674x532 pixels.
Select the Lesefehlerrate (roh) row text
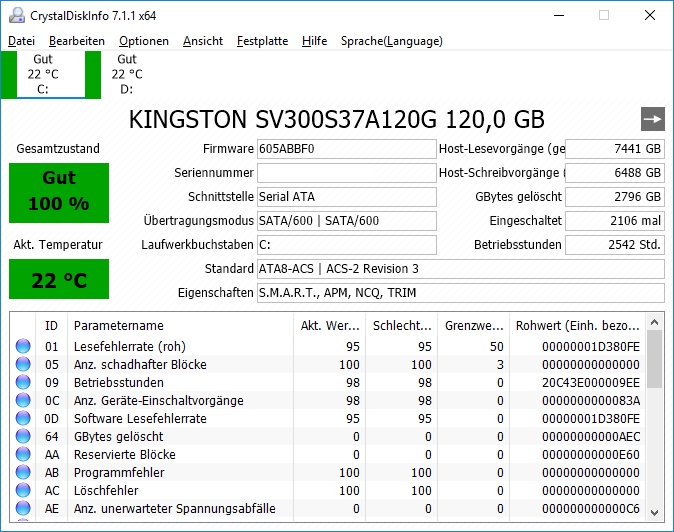130,346
